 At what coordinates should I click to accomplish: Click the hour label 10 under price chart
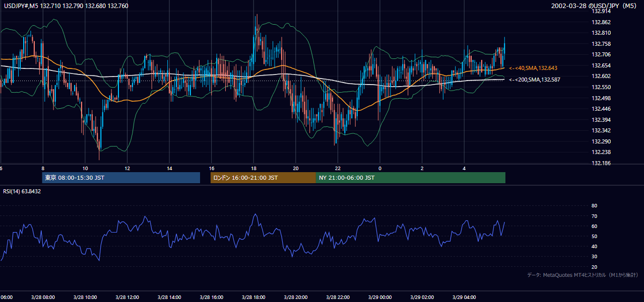coord(85,169)
